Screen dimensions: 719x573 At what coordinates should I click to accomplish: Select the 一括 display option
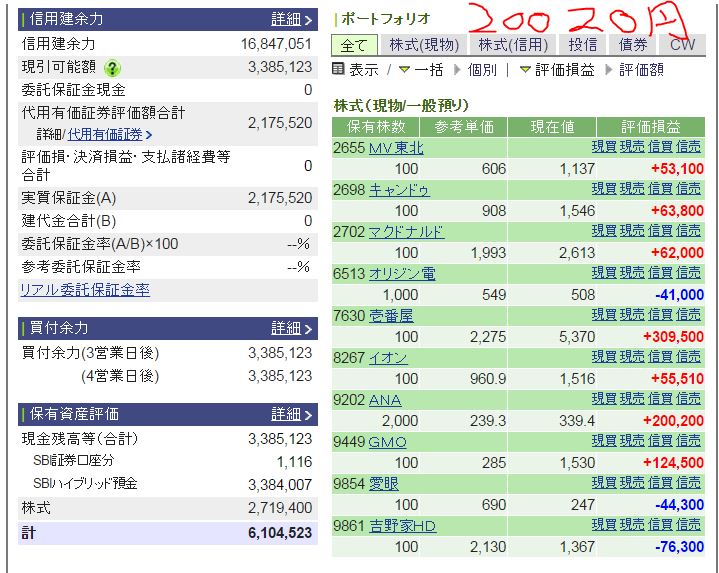tap(428, 70)
